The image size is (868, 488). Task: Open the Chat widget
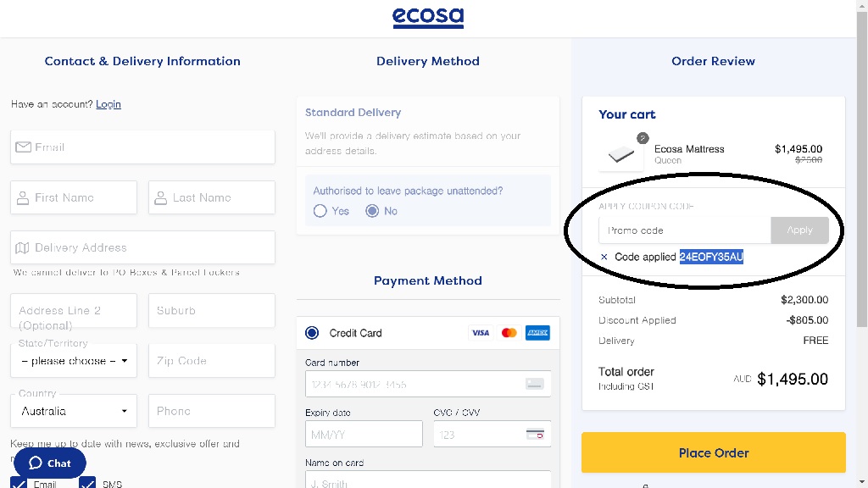coord(50,463)
